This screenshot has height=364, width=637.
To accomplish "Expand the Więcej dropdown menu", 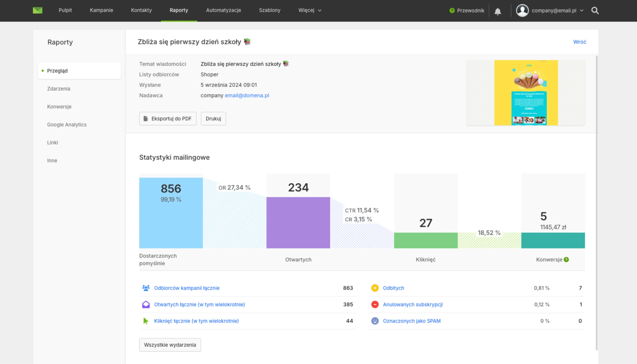I will coord(310,10).
